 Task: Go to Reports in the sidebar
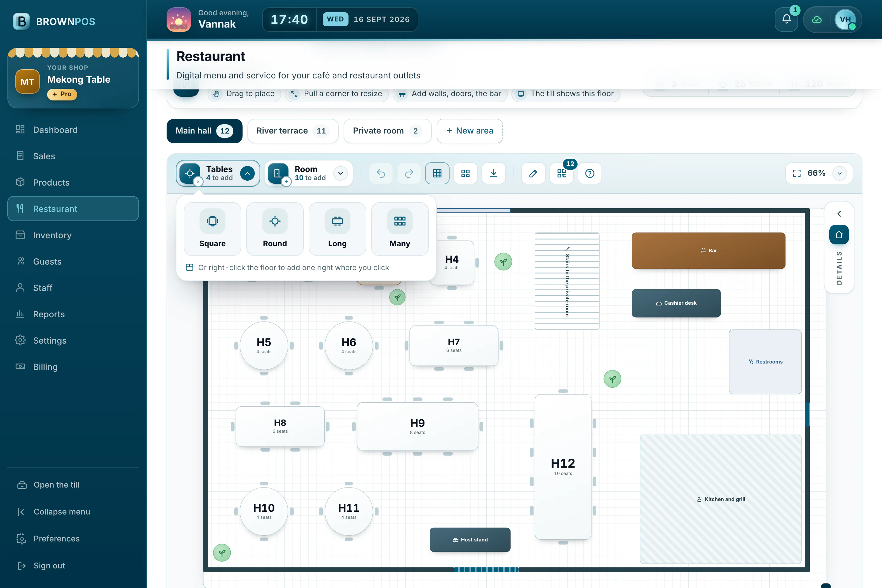[x=73, y=314]
